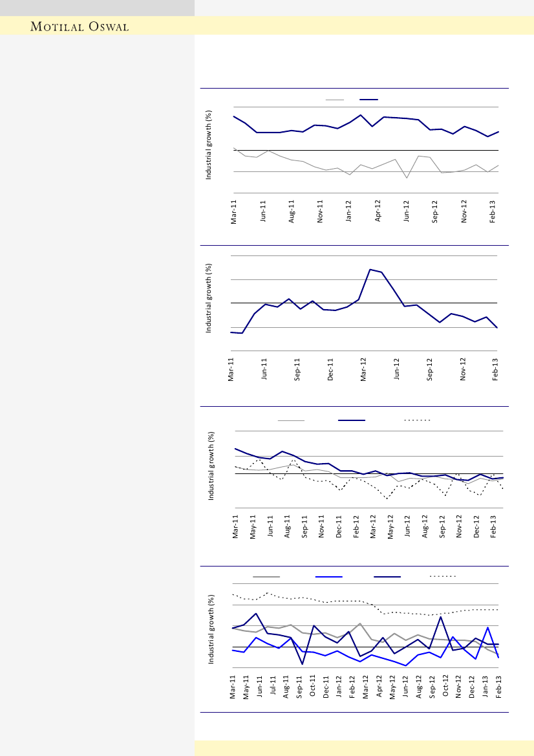Click the peak of the second chart's line
This screenshot has height=756, width=534.
[x=370, y=269]
